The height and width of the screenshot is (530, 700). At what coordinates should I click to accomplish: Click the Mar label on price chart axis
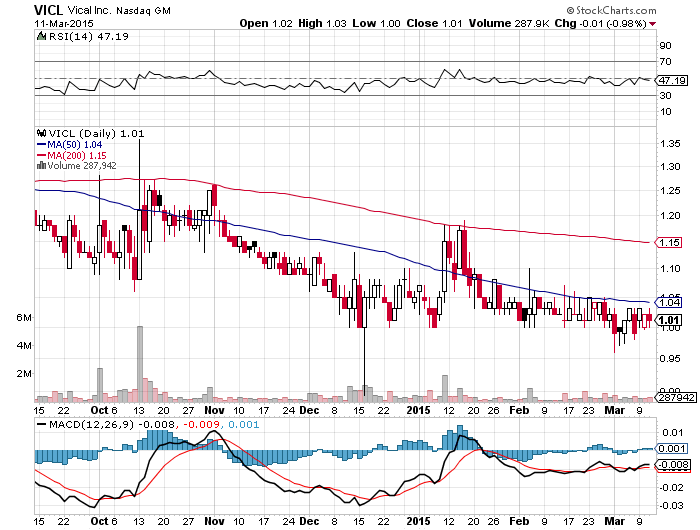614,410
